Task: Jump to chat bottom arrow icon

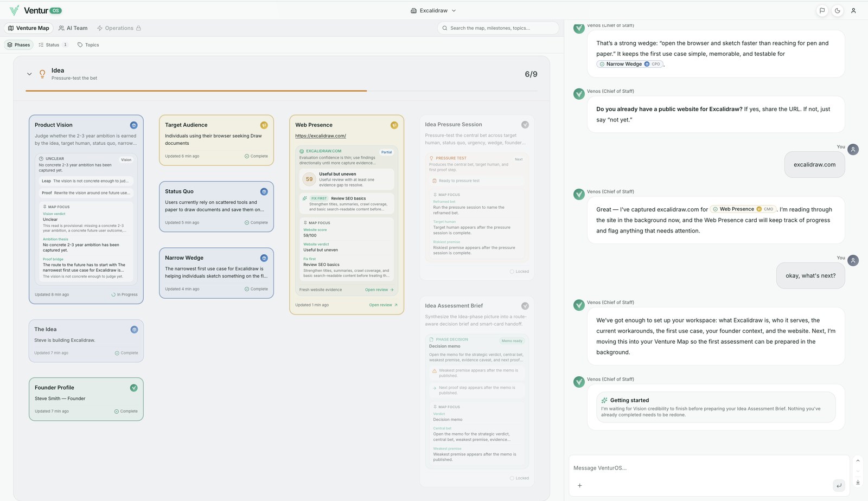Action: pos(858,482)
